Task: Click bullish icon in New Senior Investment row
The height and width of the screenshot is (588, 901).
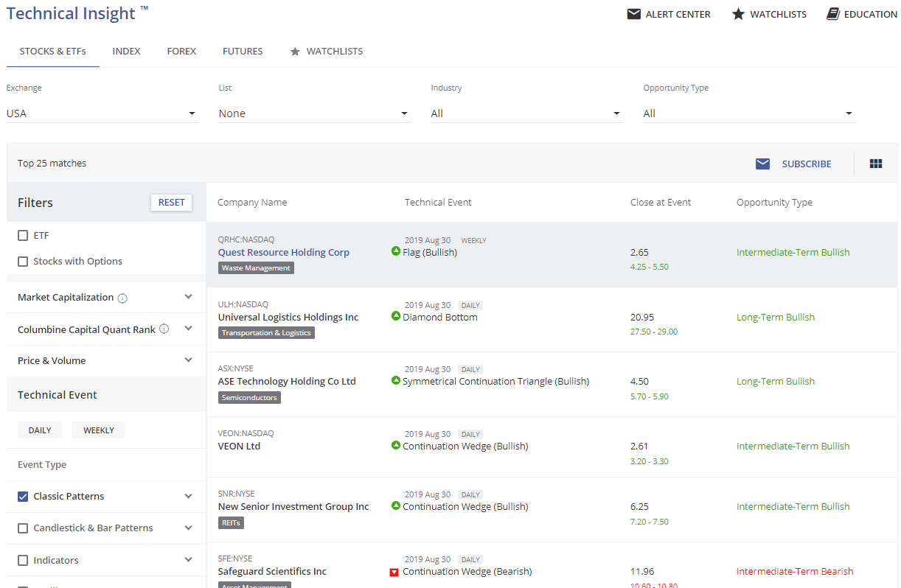Action: click(x=396, y=506)
